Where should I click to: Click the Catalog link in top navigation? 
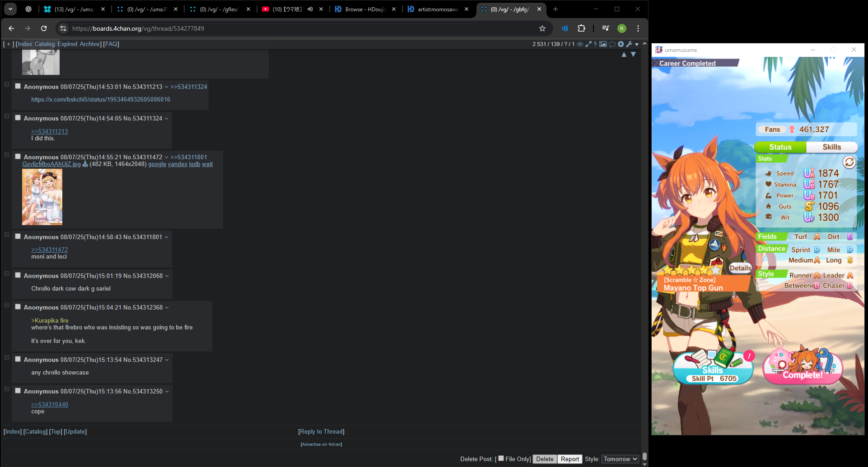tap(45, 44)
